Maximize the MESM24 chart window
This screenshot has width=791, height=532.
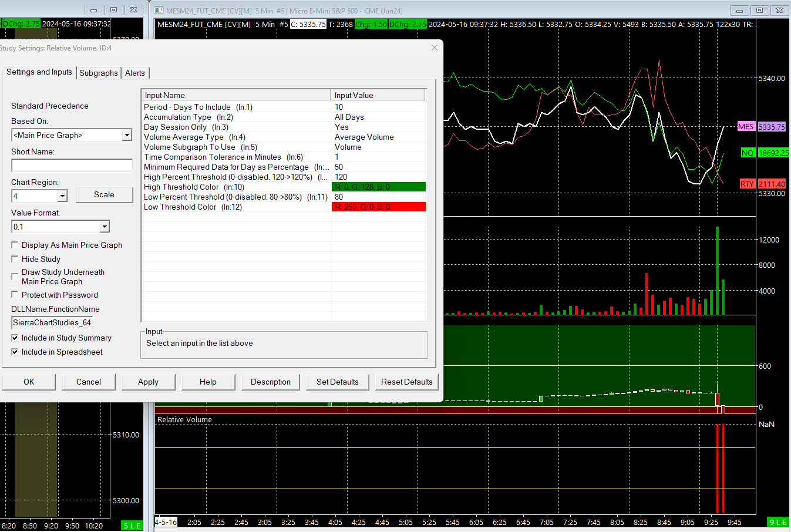[759, 10]
